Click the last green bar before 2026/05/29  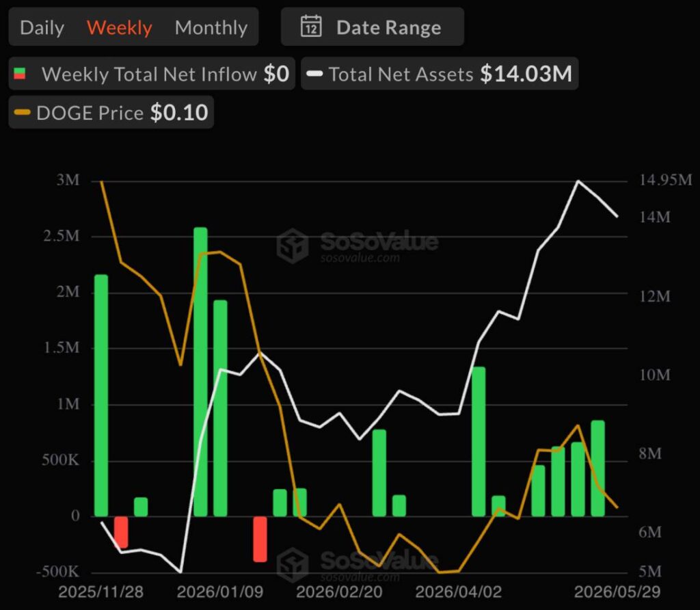(x=597, y=468)
